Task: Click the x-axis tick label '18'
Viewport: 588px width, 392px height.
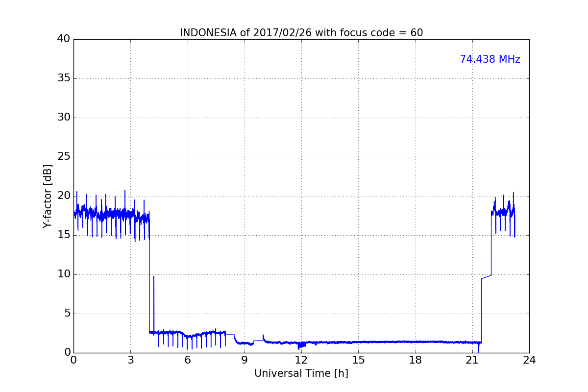Action: pos(416,360)
